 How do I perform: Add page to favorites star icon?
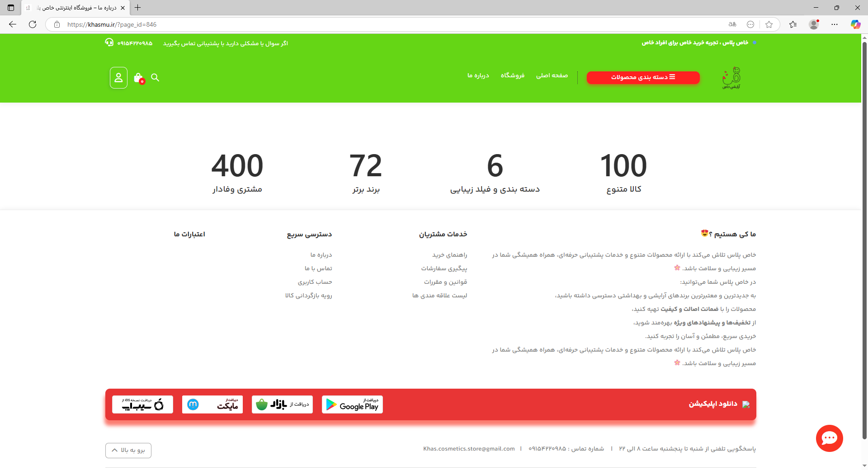click(x=769, y=24)
